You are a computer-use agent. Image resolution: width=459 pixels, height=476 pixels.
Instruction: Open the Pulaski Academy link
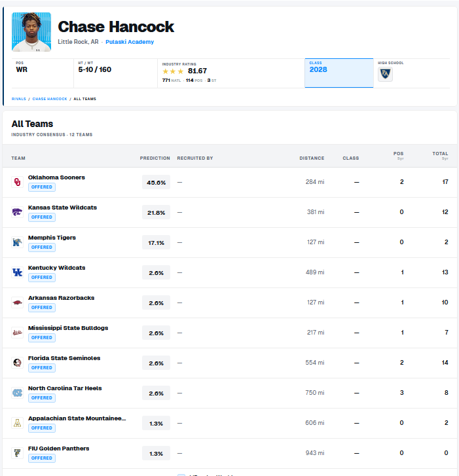(x=130, y=42)
